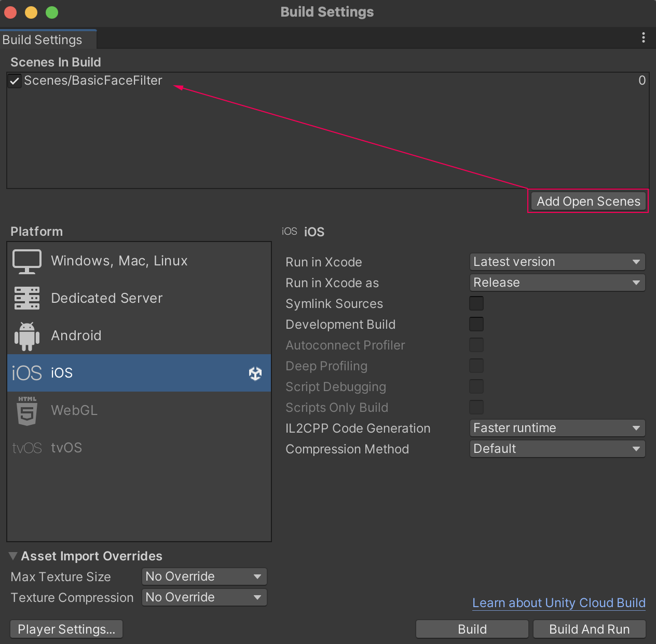Select the WebGL HTML5 icon
The image size is (656, 644).
click(27, 411)
